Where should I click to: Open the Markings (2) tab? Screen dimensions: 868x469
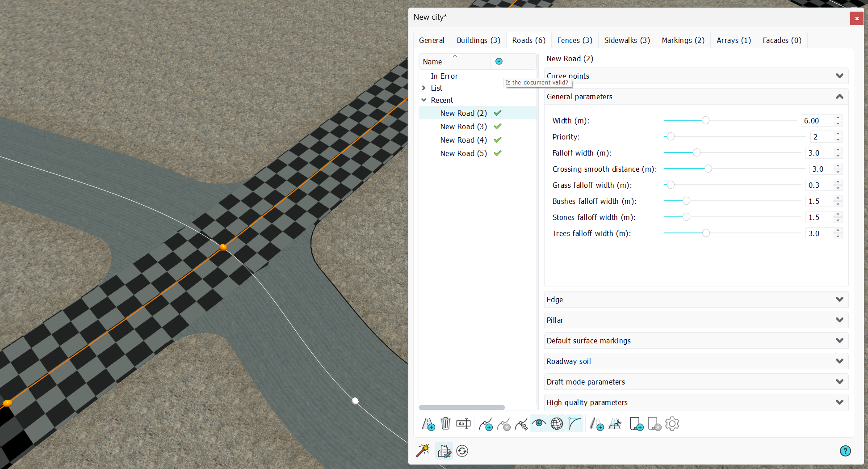pyautogui.click(x=683, y=40)
